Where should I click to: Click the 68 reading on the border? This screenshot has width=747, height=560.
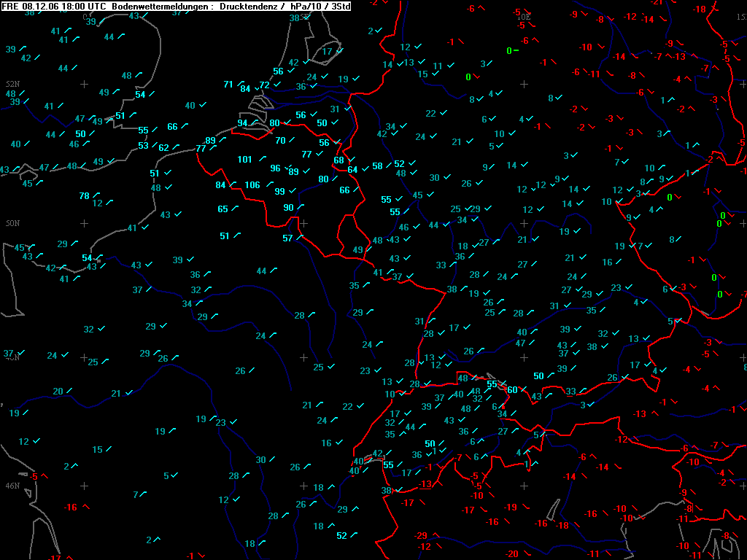click(338, 160)
